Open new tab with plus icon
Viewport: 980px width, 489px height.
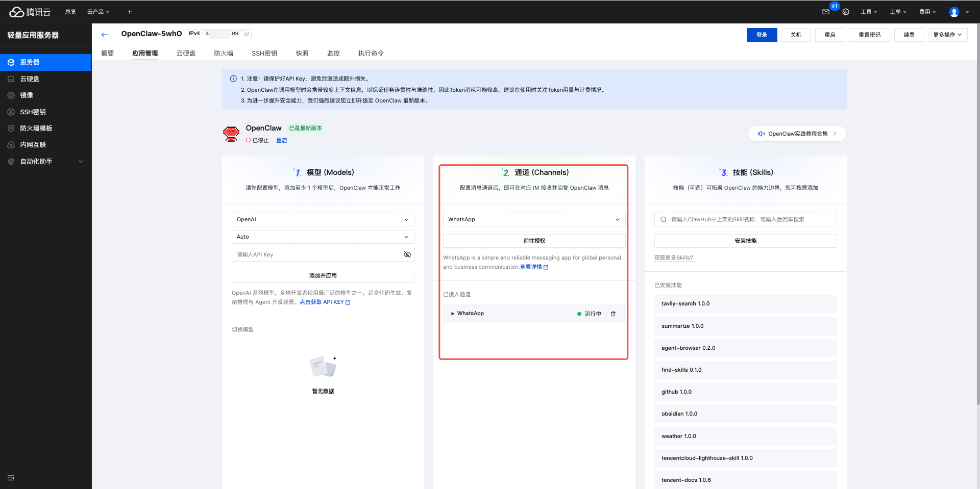point(130,12)
